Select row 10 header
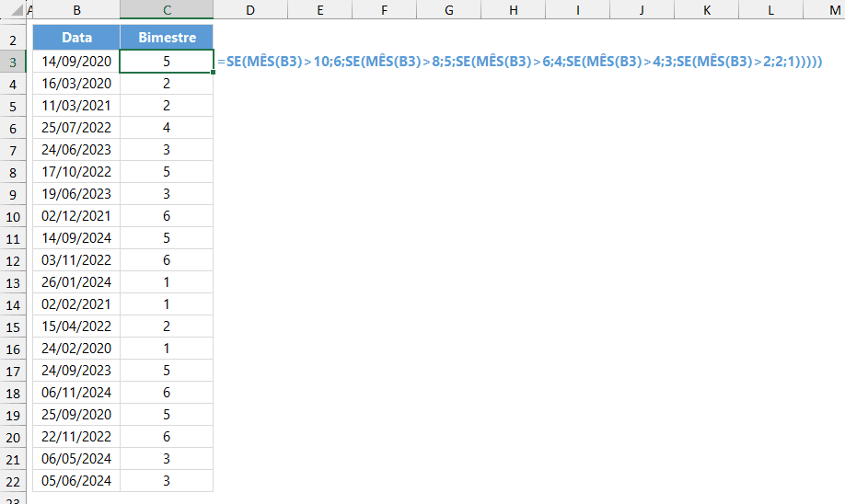The height and width of the screenshot is (504, 845). pyautogui.click(x=13, y=216)
